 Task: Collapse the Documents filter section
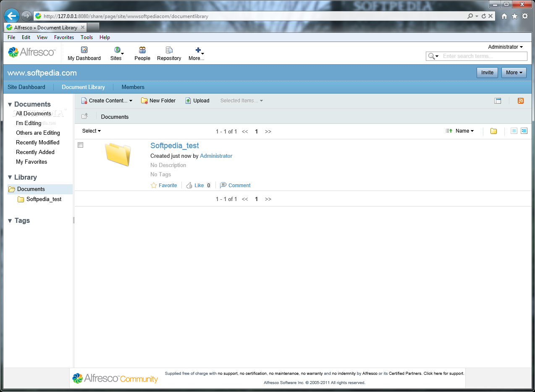pyautogui.click(x=29, y=104)
